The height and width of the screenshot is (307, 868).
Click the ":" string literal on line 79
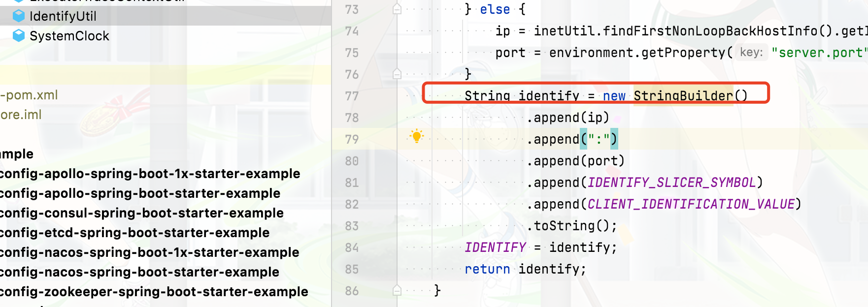pos(599,139)
